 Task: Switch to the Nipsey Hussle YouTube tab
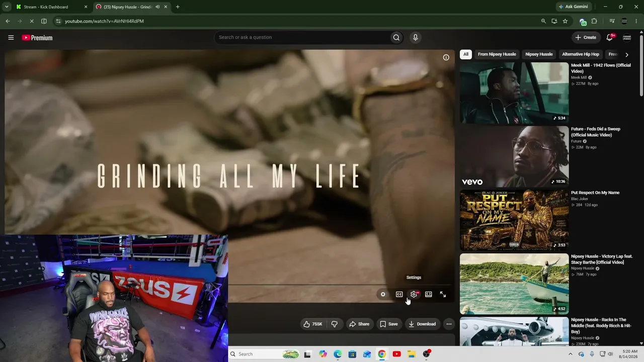click(131, 7)
